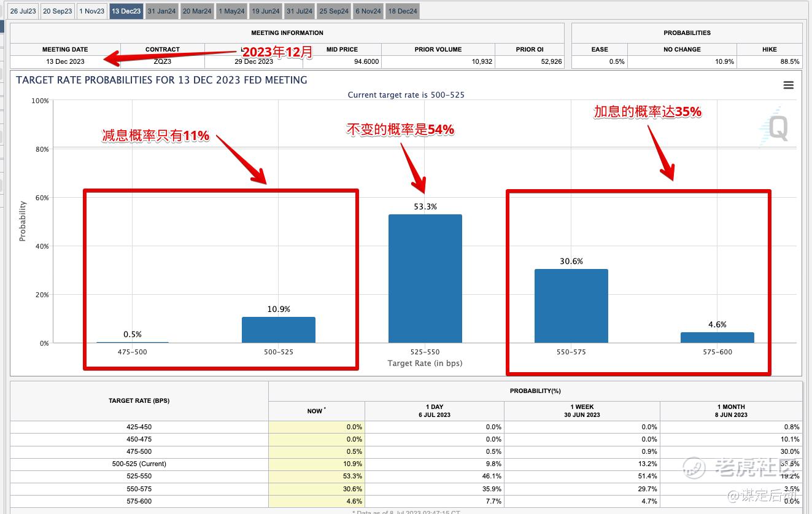This screenshot has height=514, width=812.
Task: Open the 31 Jul24 meeting tab
Action: (300, 11)
